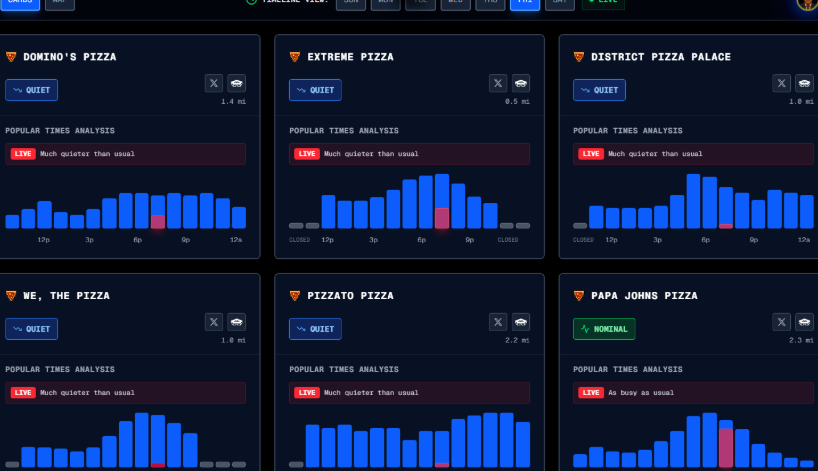Click the EXTREME PIZZA card title
The image size is (818, 471).
tap(350, 57)
